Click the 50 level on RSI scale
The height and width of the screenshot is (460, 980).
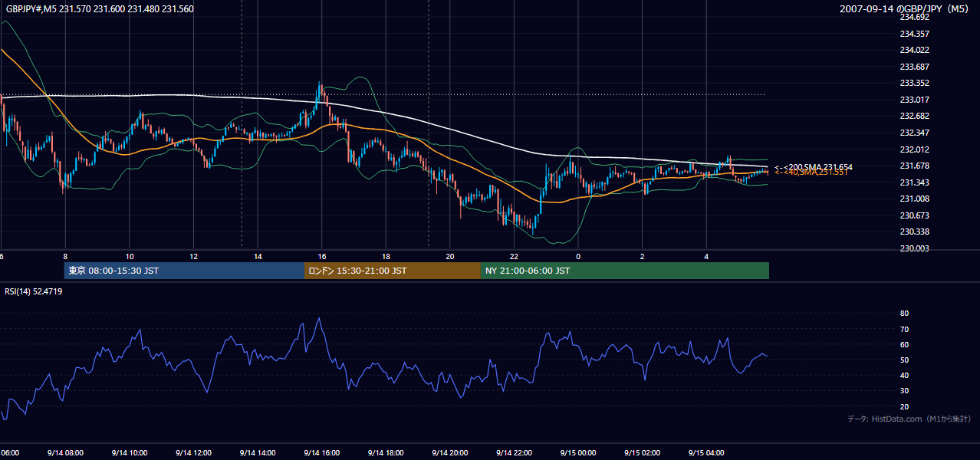(904, 360)
